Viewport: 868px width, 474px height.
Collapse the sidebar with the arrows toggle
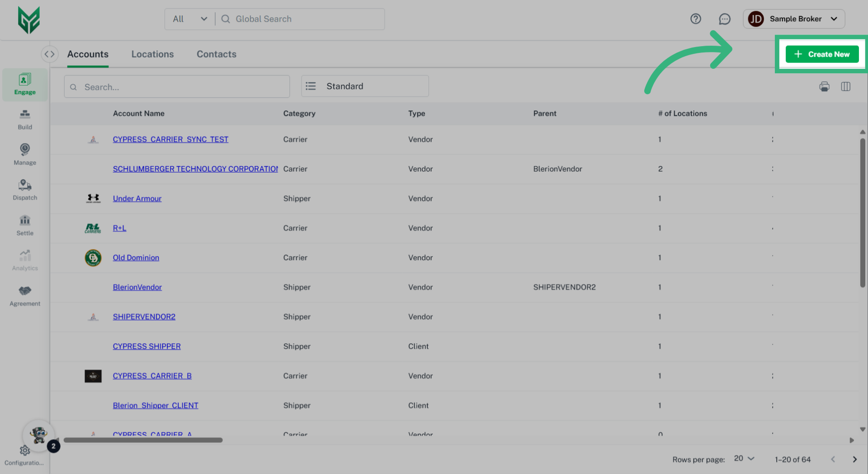tap(50, 54)
